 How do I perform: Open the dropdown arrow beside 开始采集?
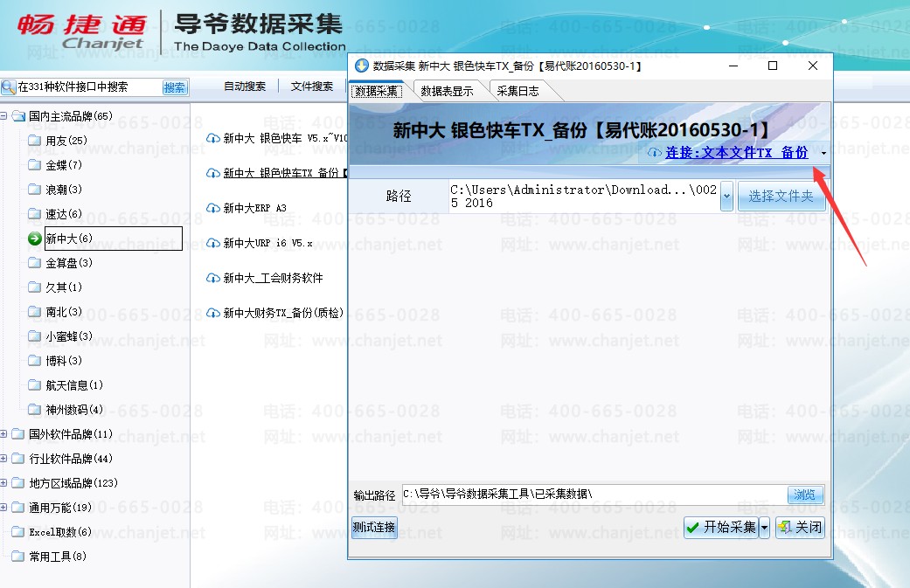point(764,527)
